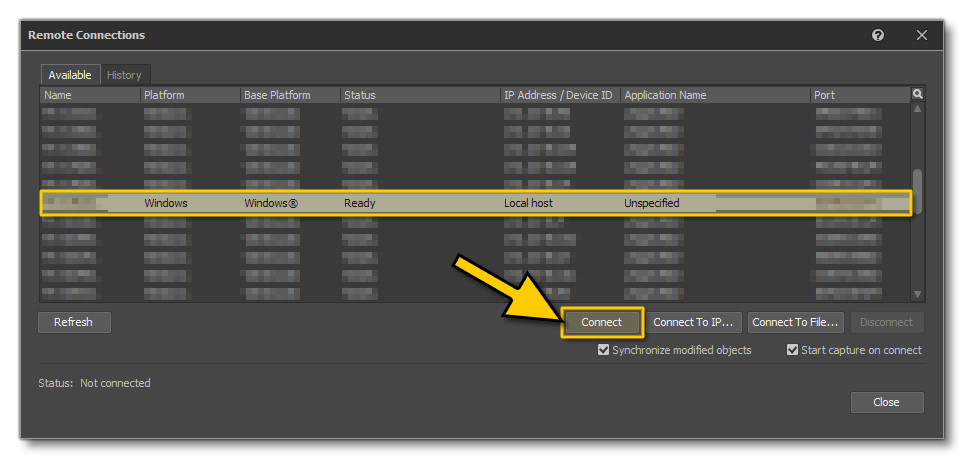The height and width of the screenshot is (459, 964).
Task: Click the vertical scrollbar thumb in list
Action: point(917,188)
